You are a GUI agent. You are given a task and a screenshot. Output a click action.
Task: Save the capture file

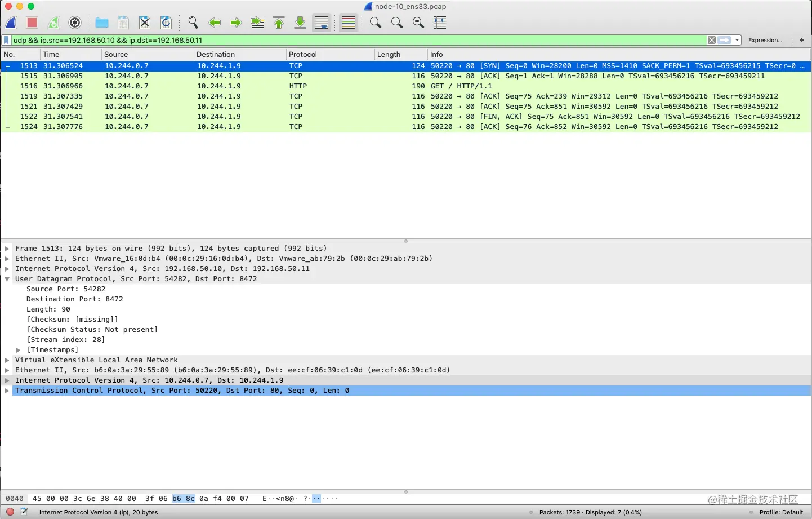point(123,23)
